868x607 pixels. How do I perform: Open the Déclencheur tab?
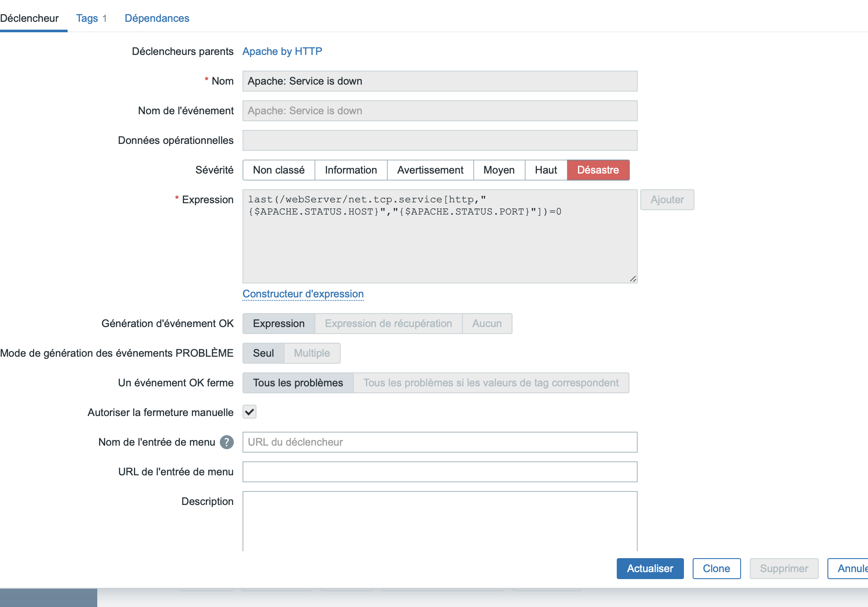[x=30, y=18]
